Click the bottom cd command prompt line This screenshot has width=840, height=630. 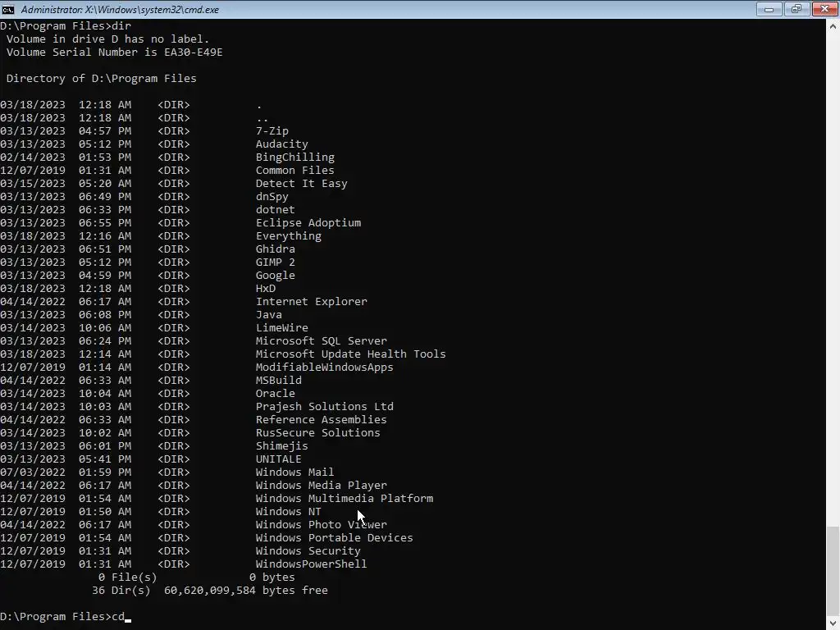(x=66, y=617)
